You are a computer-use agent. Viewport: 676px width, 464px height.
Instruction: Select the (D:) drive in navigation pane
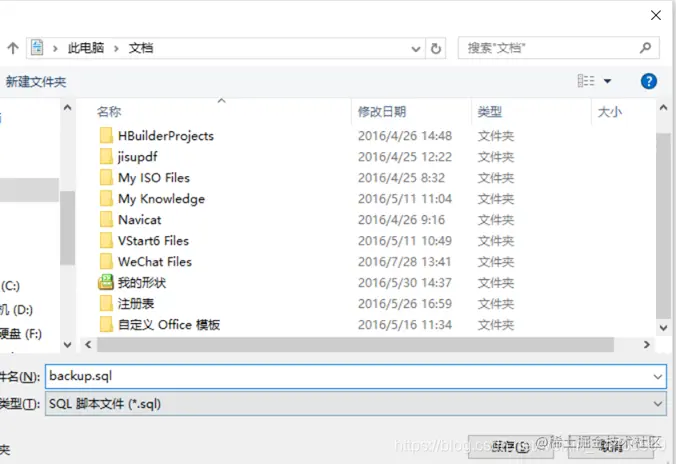[16, 310]
